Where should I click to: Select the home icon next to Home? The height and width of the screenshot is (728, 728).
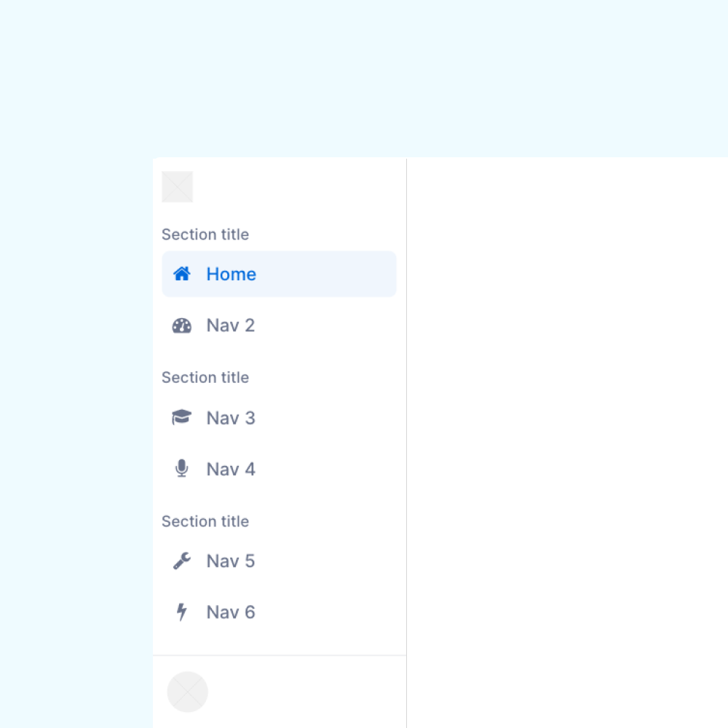182,274
